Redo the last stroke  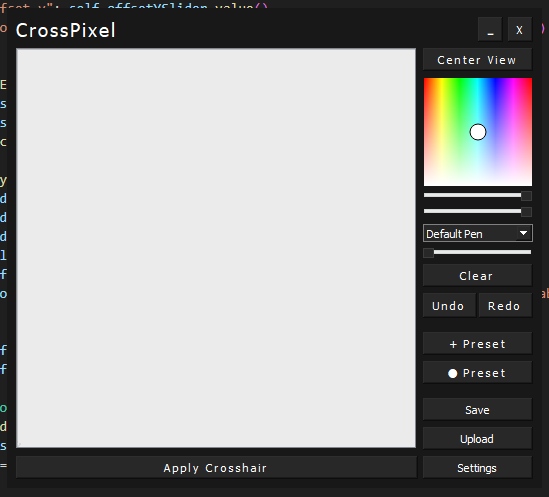point(505,305)
